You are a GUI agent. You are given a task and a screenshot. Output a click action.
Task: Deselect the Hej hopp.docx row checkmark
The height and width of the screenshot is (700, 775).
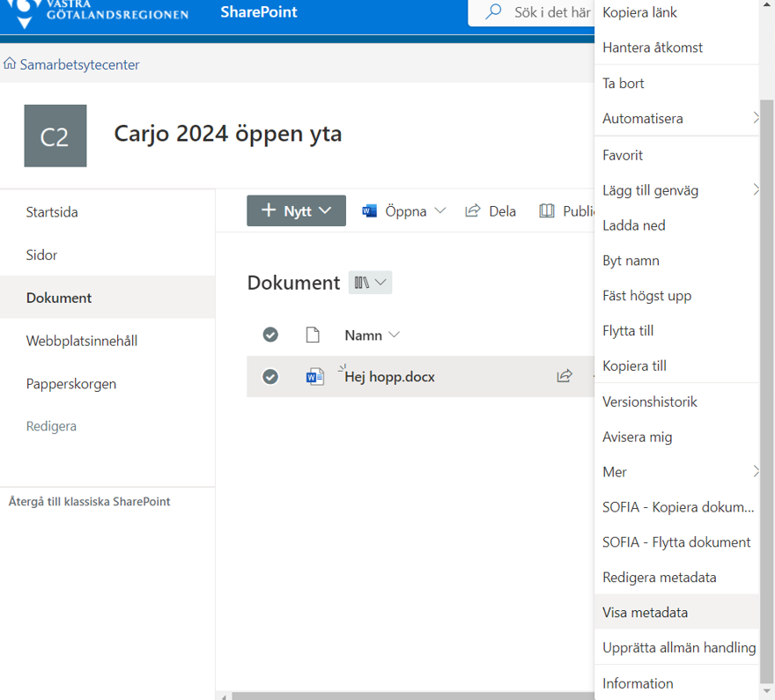270,377
